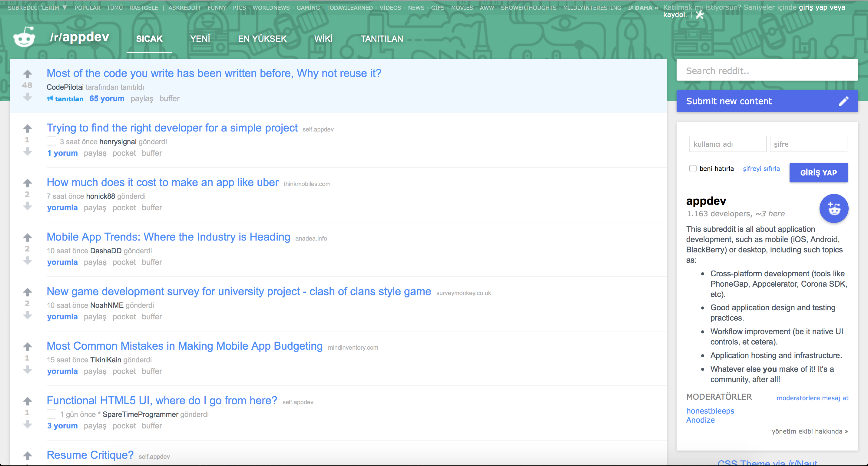
Task: Upvote the Uber app cost post
Action: [27, 183]
